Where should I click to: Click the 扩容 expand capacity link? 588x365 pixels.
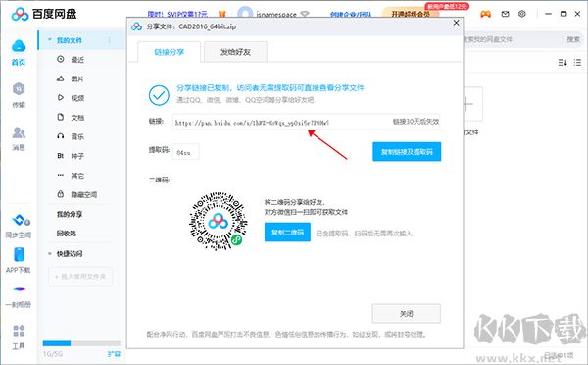tap(114, 354)
